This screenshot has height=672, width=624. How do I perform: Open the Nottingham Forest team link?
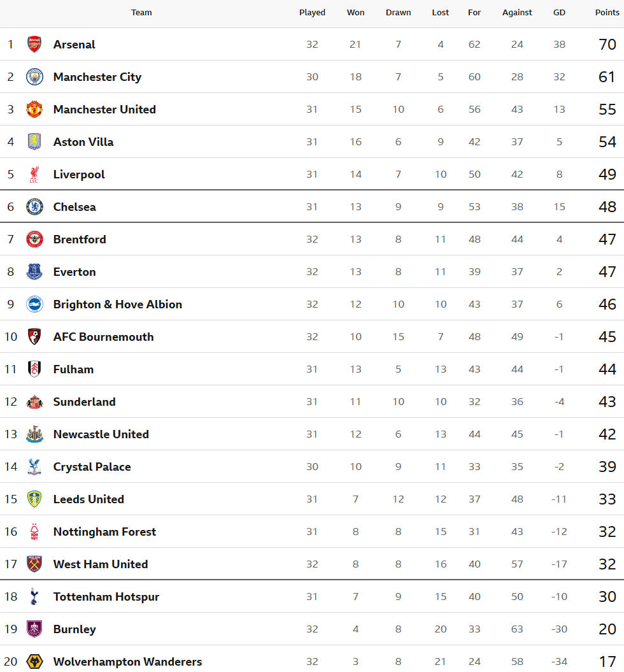(104, 532)
